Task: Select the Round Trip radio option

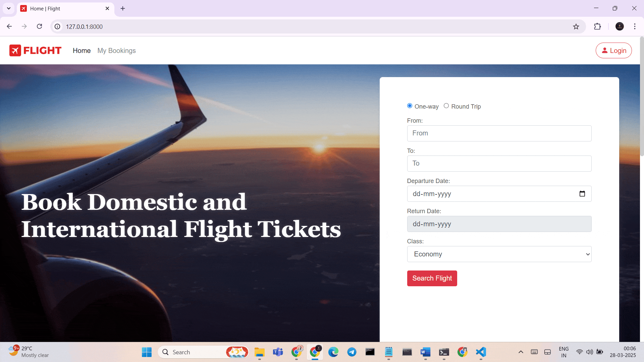Action: [446, 106]
